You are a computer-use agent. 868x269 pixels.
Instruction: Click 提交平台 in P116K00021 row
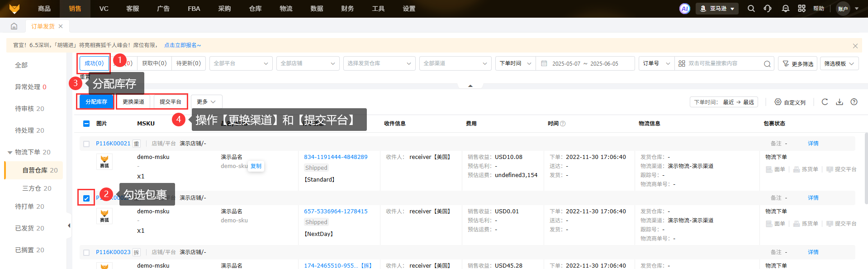pos(841,169)
